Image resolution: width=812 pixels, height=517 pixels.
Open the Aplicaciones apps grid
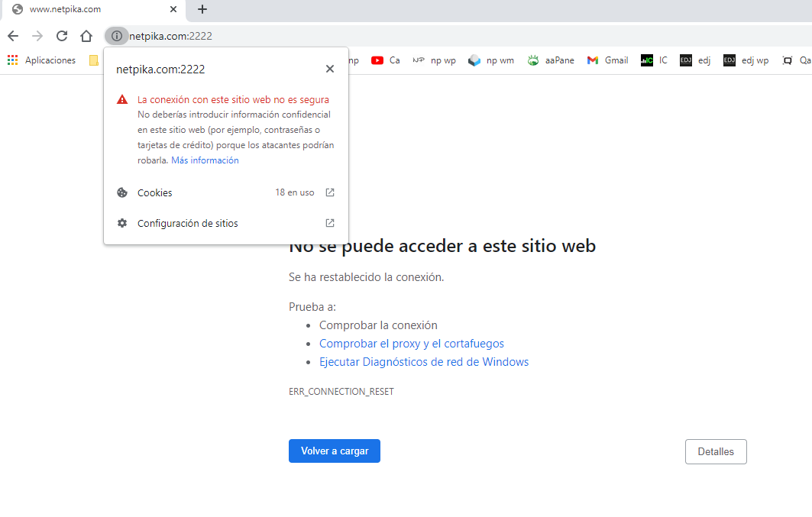click(41, 60)
